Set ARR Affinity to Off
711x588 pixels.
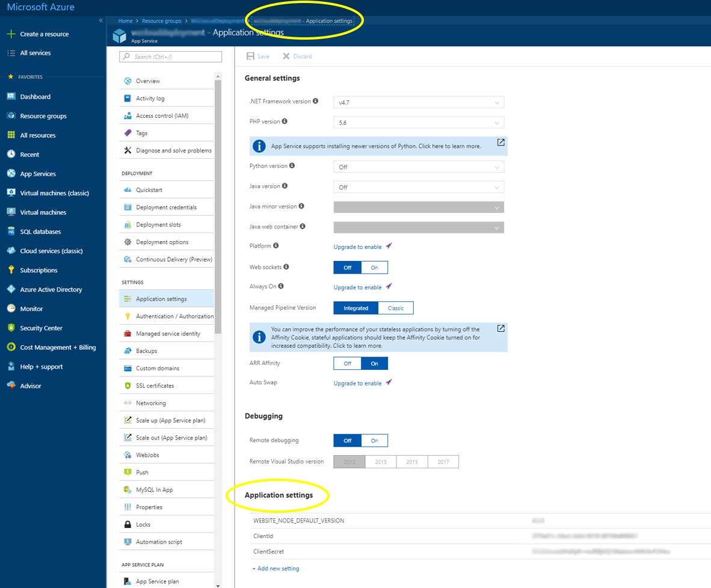click(347, 364)
